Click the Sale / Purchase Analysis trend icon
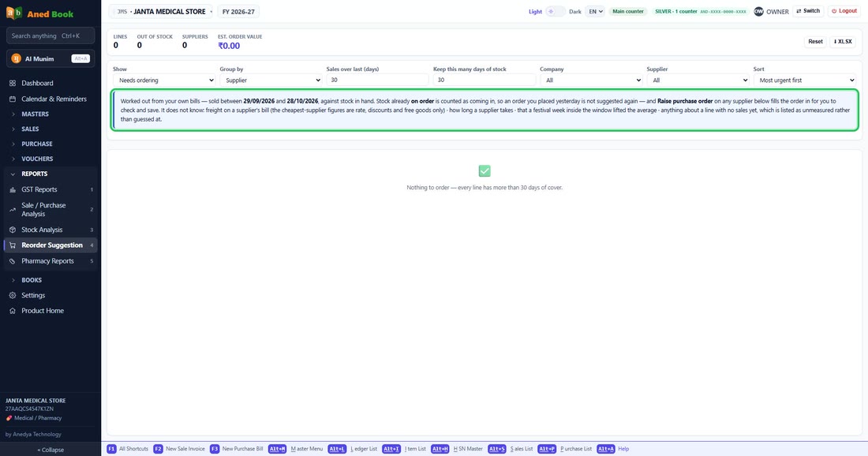Viewport: 868px width, 456px height. pyautogui.click(x=12, y=210)
